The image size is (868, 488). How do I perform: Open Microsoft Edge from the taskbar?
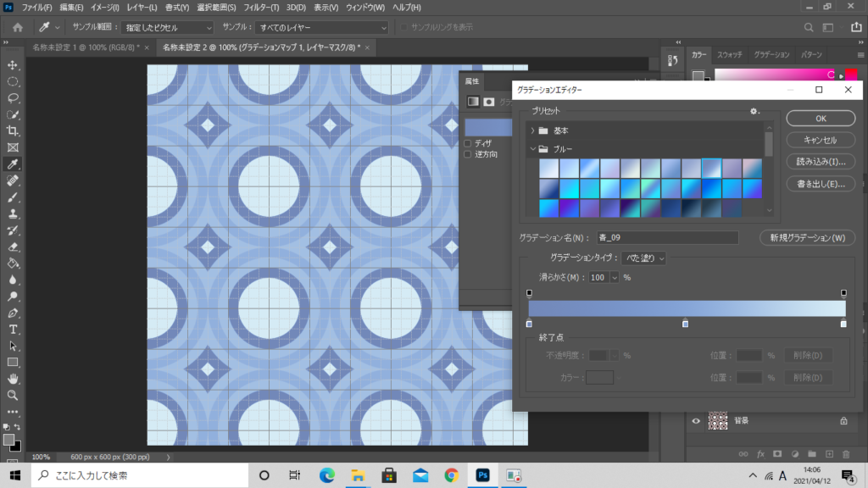coord(326,475)
